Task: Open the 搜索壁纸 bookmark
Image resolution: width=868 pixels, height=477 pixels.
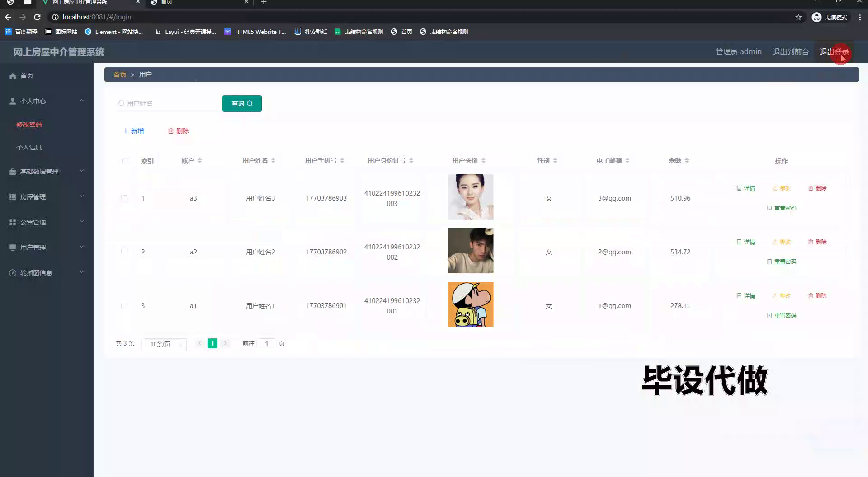Action: pyautogui.click(x=311, y=32)
